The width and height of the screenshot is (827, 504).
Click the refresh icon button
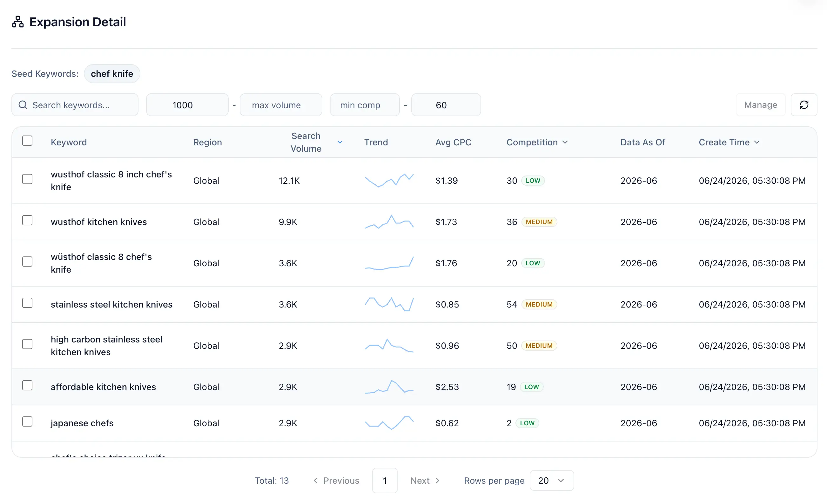tap(804, 105)
